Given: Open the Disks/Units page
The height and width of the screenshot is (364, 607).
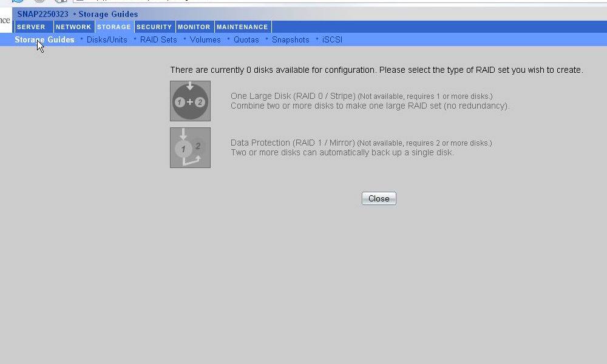Looking at the screenshot, I should tap(107, 39).
